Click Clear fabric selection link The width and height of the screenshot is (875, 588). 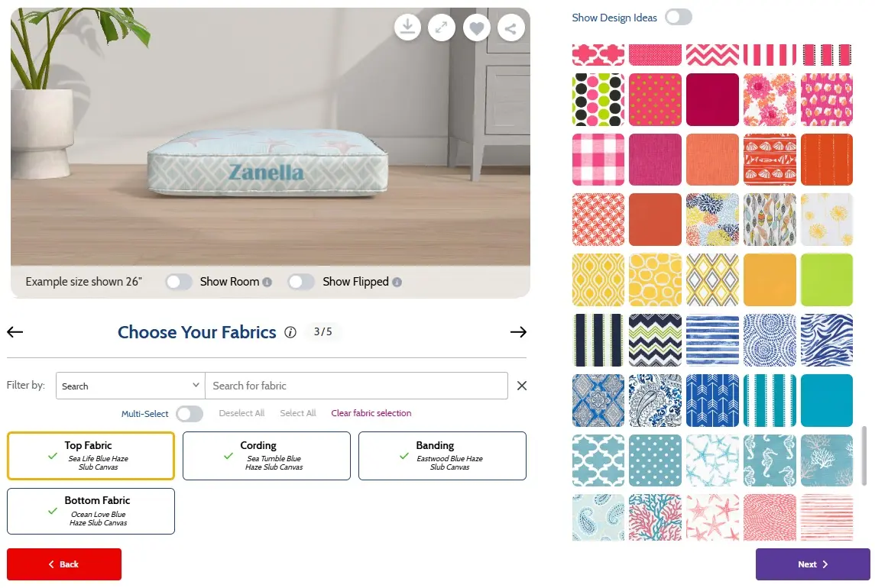coord(371,413)
